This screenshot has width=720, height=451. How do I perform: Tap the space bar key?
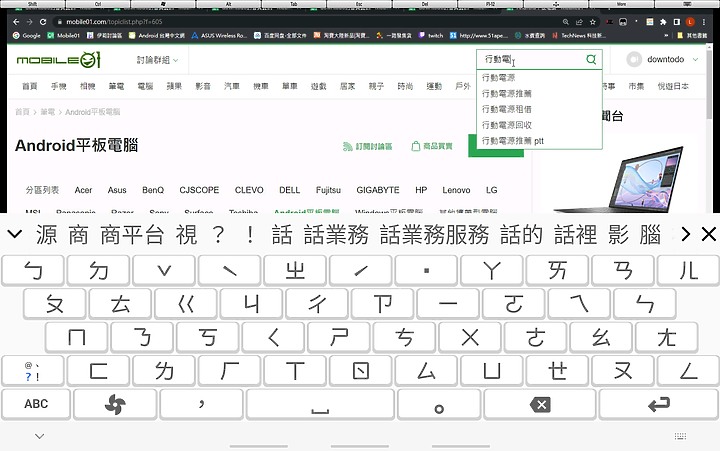coord(320,405)
